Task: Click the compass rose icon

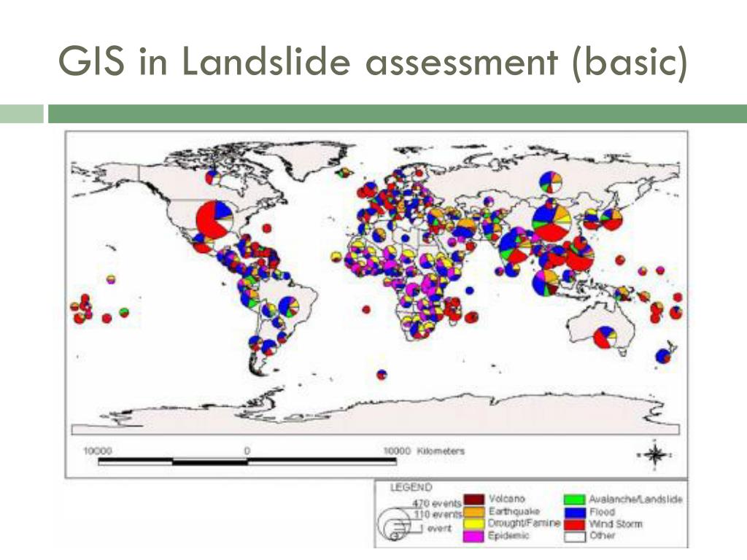Action: click(x=655, y=455)
